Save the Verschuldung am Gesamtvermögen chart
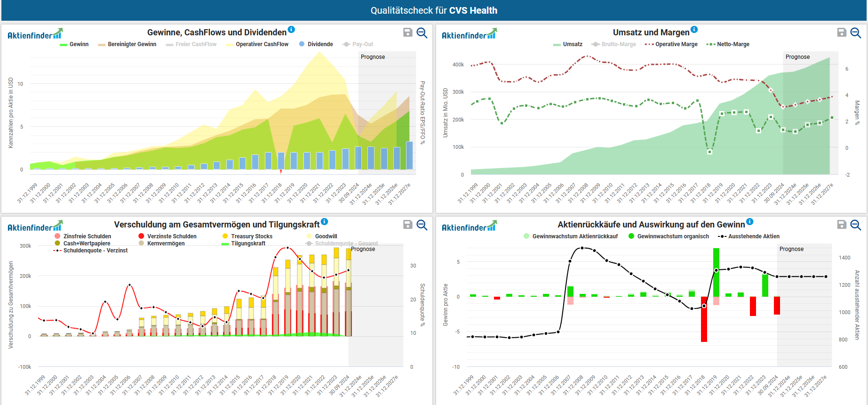The height and width of the screenshot is (405, 868). tap(408, 225)
